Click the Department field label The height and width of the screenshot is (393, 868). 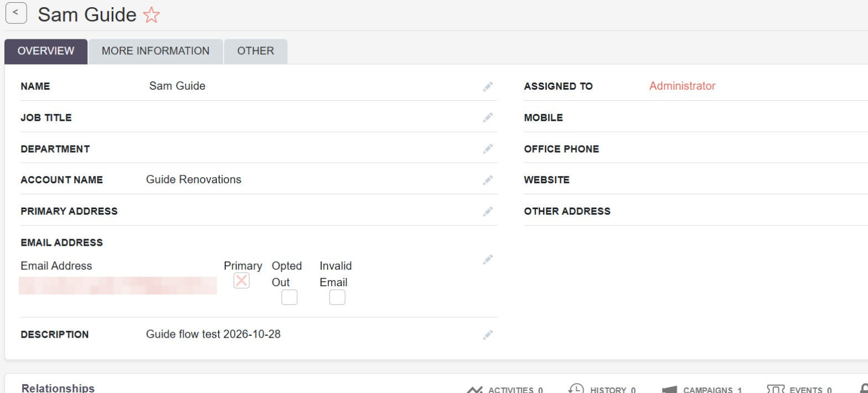[55, 149]
